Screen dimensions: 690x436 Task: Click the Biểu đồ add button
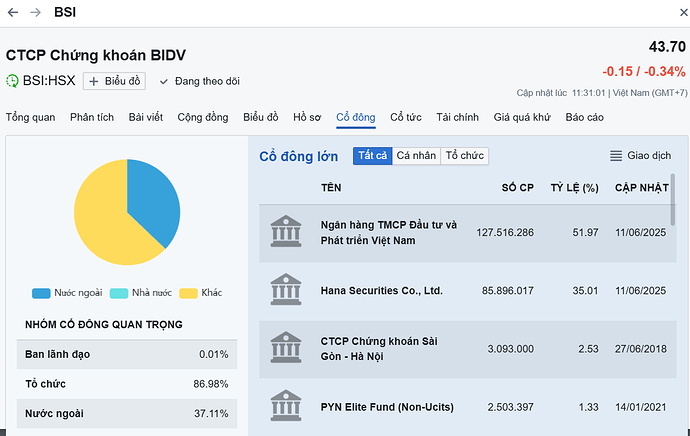pos(116,81)
